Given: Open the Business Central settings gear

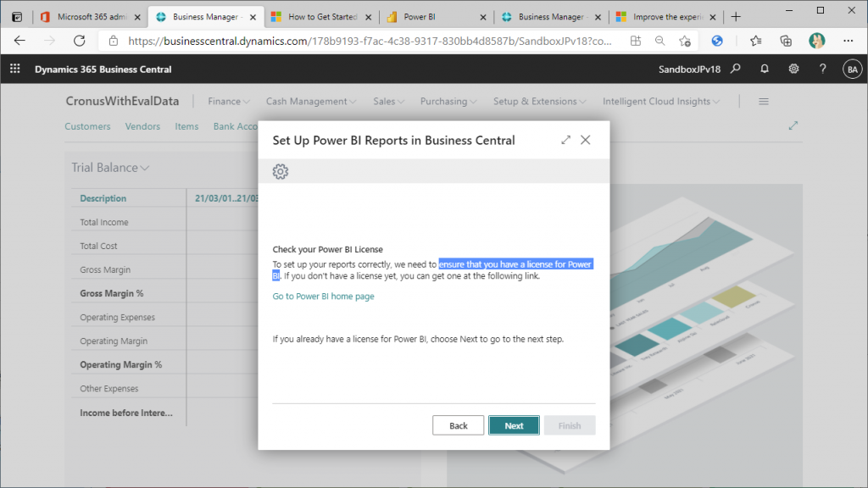Looking at the screenshot, I should 793,69.
